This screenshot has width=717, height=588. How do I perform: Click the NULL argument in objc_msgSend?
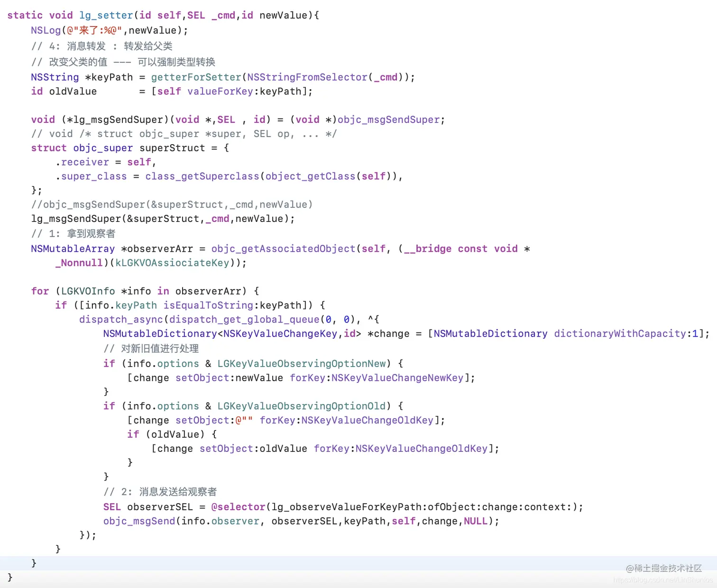476,521
